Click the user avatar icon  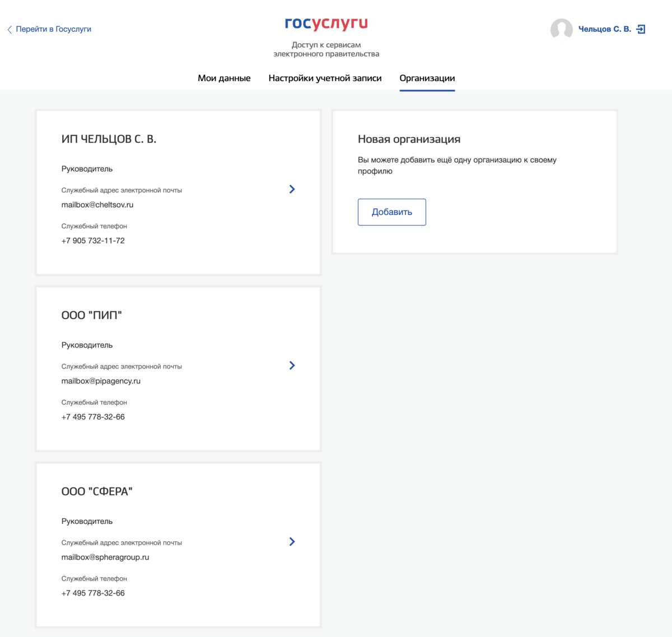tap(561, 29)
